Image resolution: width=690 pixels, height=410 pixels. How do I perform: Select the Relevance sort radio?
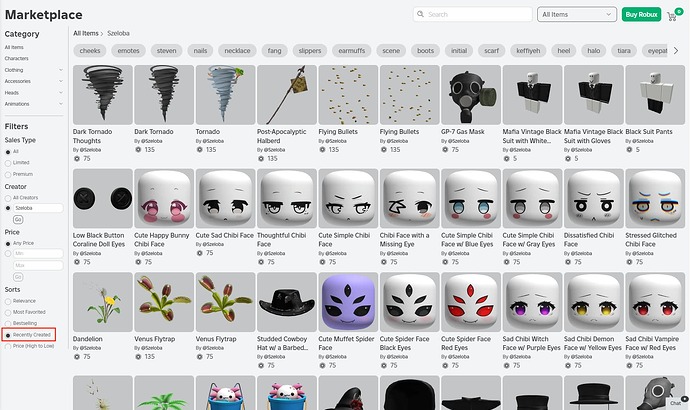pyautogui.click(x=8, y=301)
